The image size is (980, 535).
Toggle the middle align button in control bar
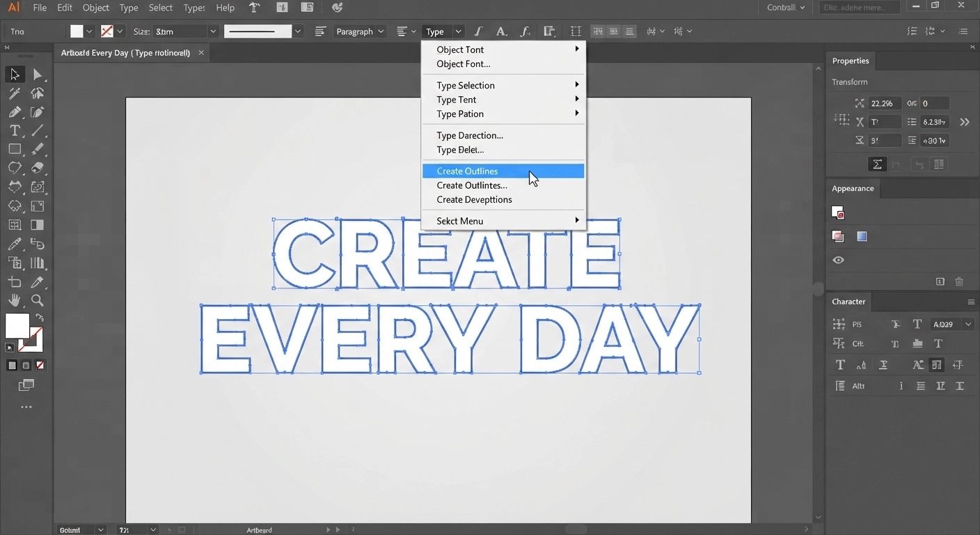tap(613, 31)
